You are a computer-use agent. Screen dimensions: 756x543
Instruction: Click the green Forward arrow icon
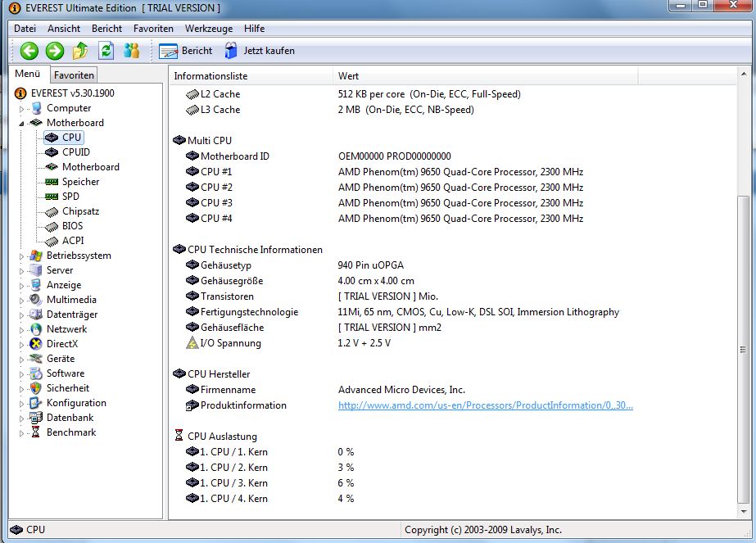point(55,51)
